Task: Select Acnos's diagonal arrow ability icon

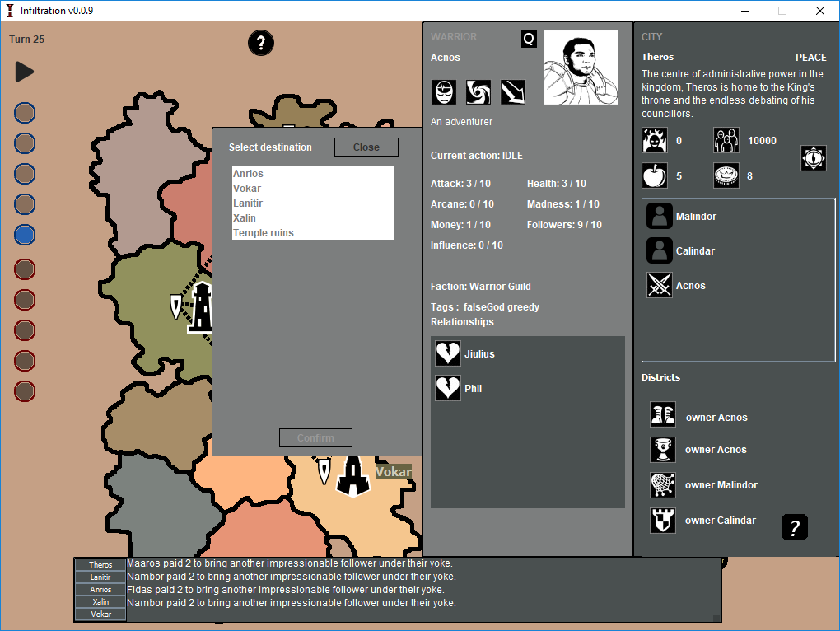Action: click(x=513, y=92)
